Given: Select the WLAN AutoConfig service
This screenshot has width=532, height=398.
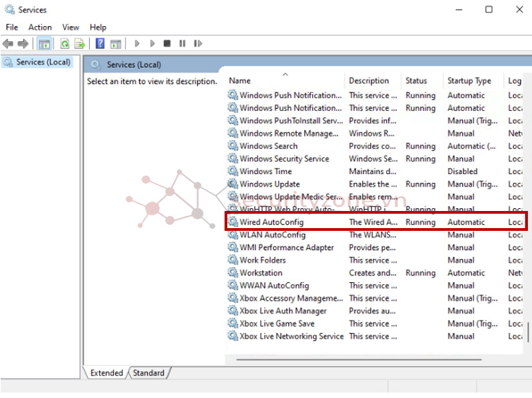Looking at the screenshot, I should tap(376, 235).
